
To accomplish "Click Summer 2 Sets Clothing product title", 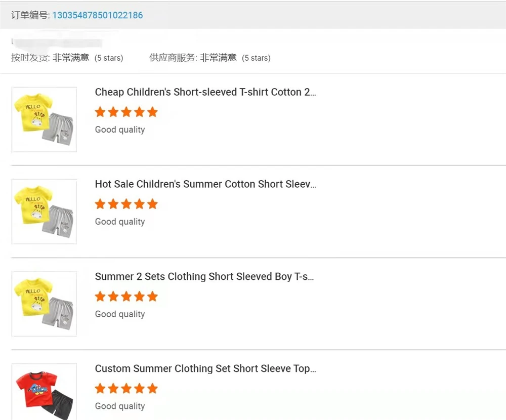I will [204, 277].
